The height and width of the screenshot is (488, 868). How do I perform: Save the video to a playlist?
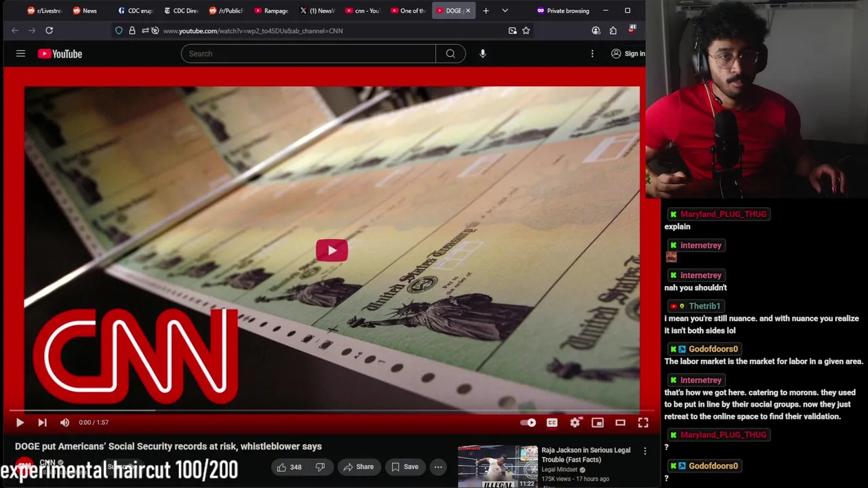pos(405,467)
